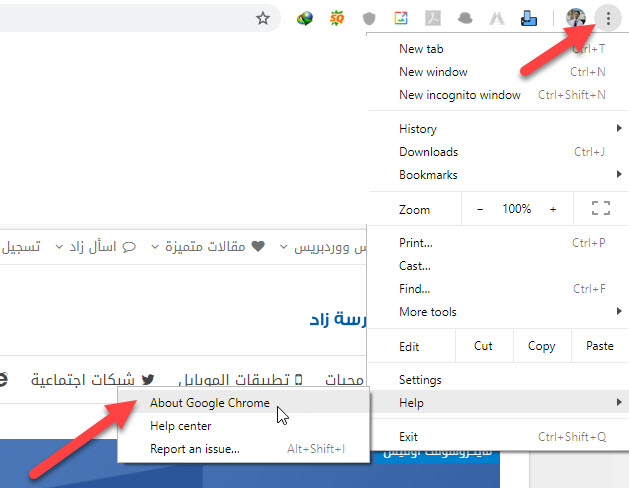Click the Twitter bird icon in the site navigation
Screen dimensions: 629x488
pos(148,379)
